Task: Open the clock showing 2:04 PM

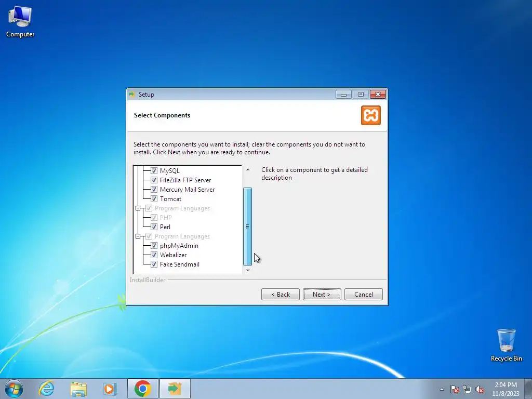Action: pyautogui.click(x=506, y=389)
